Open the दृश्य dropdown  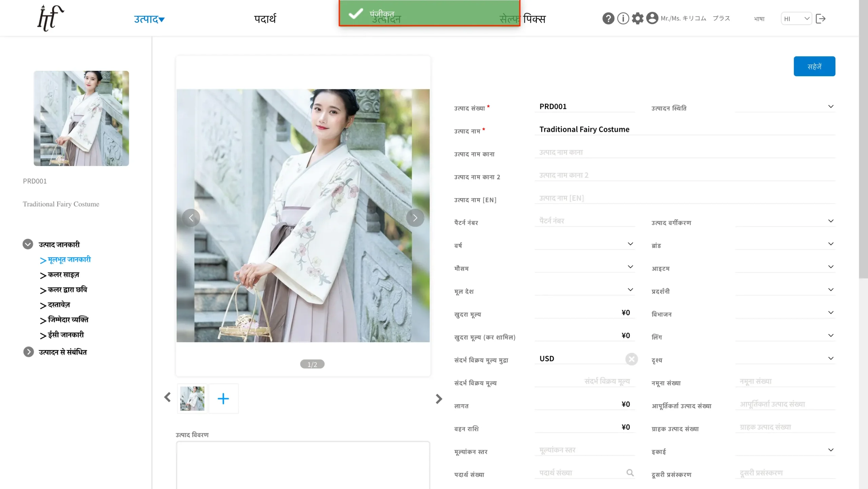click(x=785, y=359)
